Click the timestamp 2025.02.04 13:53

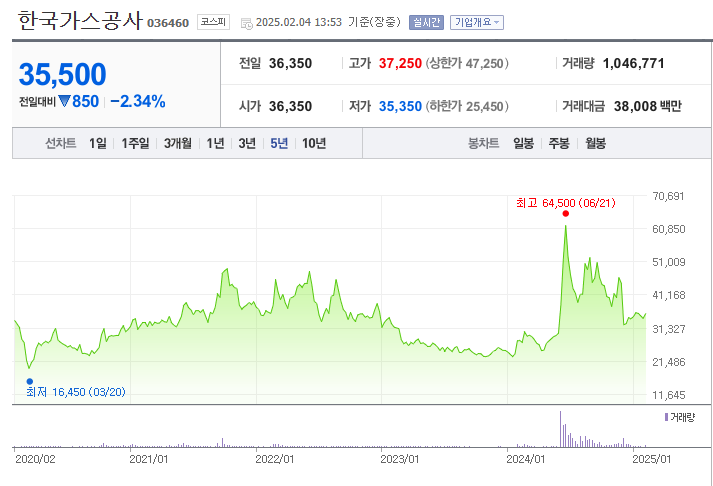tap(299, 22)
